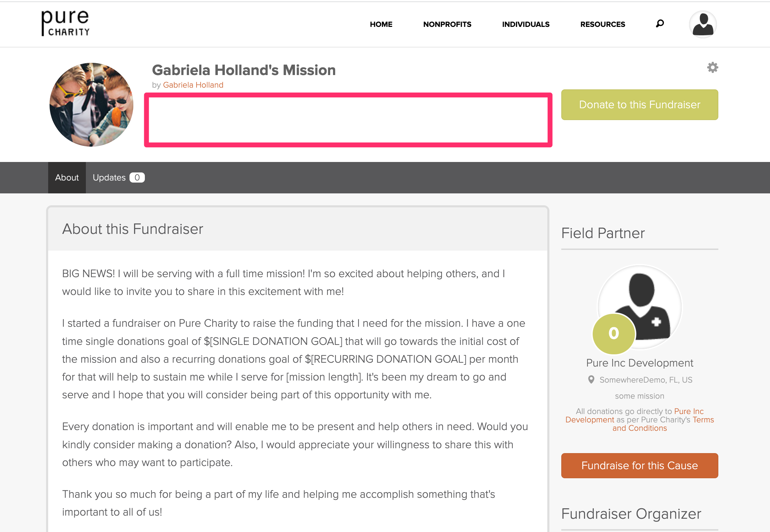Open the Gabriela Holland author link
The height and width of the screenshot is (532, 770).
coord(193,85)
